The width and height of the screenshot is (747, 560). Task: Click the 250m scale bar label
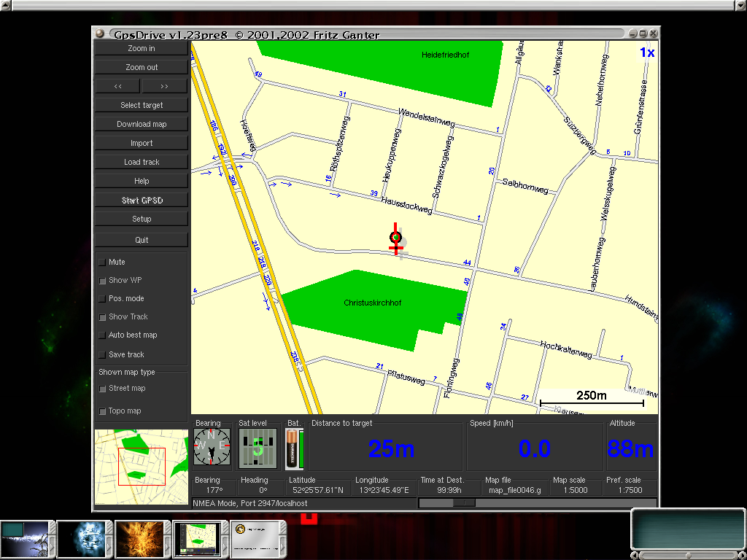591,395
